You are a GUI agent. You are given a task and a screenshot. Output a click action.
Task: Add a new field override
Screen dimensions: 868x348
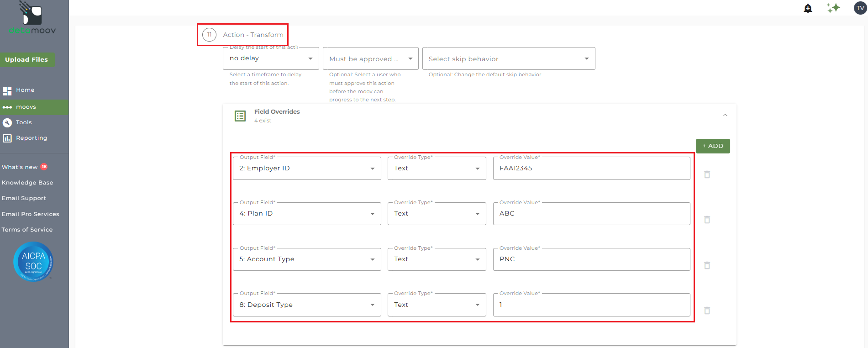point(712,146)
